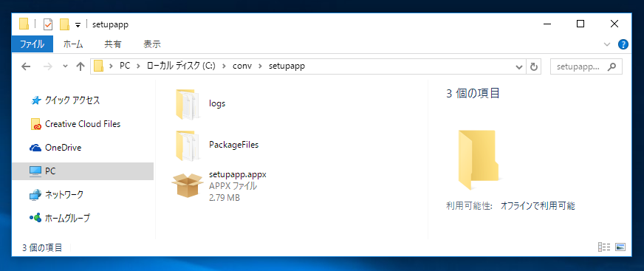The height and width of the screenshot is (271, 644).
Task: Expand the chevron after PC in breadcrumb
Action: [x=138, y=66]
